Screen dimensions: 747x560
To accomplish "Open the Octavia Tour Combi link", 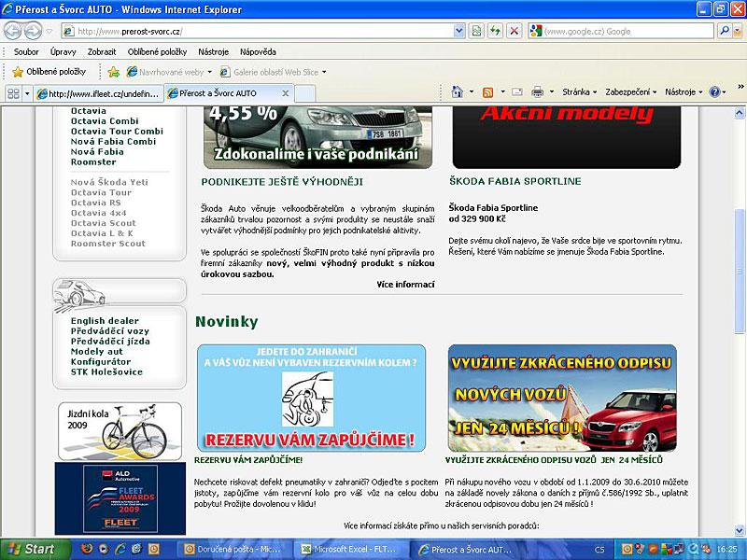I will pyautogui.click(x=117, y=131).
